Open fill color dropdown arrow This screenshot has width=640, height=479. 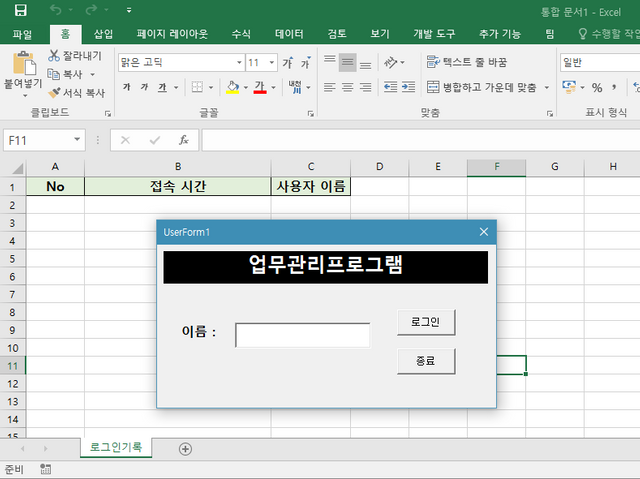(246, 87)
